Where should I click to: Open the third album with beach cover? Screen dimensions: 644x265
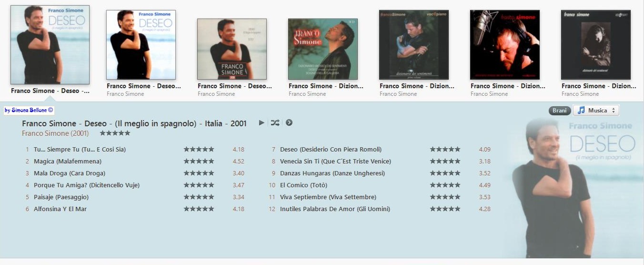pos(232,49)
